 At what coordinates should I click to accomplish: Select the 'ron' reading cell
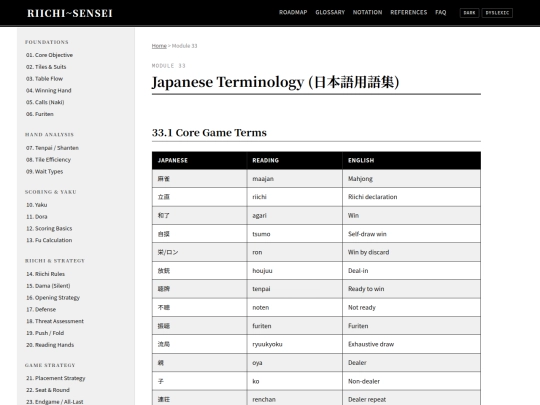(x=295, y=252)
